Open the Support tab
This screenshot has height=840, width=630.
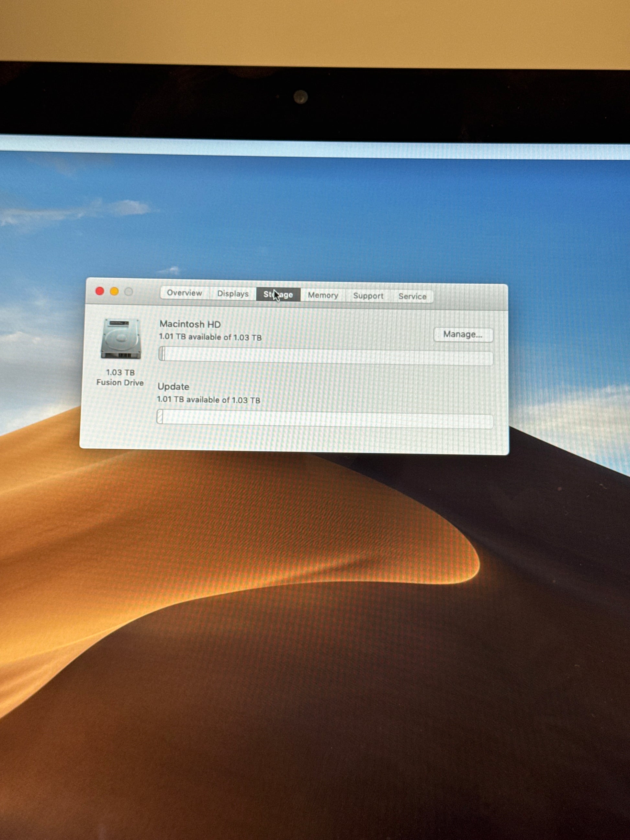[x=368, y=296]
